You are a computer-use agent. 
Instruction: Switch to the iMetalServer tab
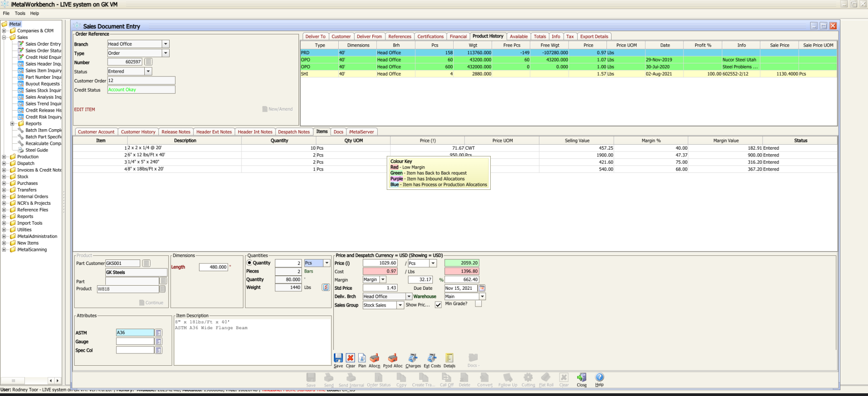click(x=361, y=132)
